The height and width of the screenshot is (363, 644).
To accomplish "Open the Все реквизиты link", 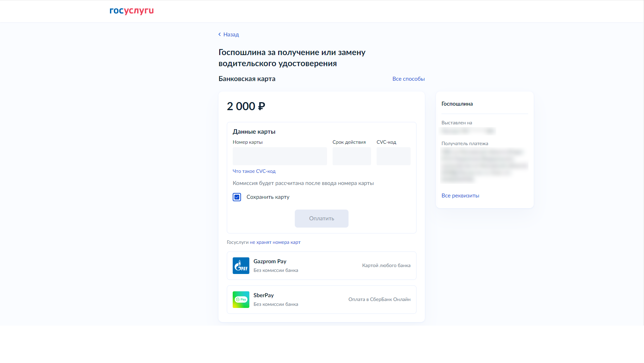I will 460,196.
